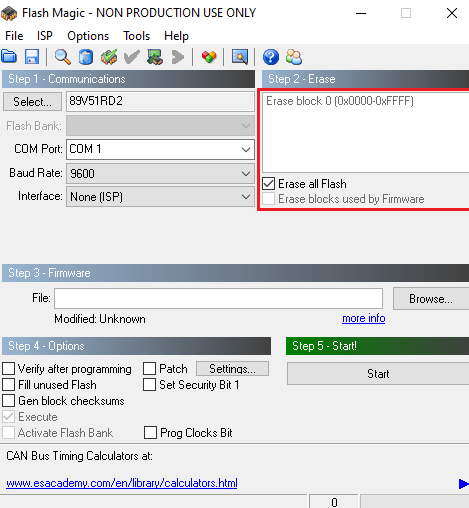Click the picture with wand toolbar icon
This screenshot has width=469, height=508.
[x=240, y=57]
